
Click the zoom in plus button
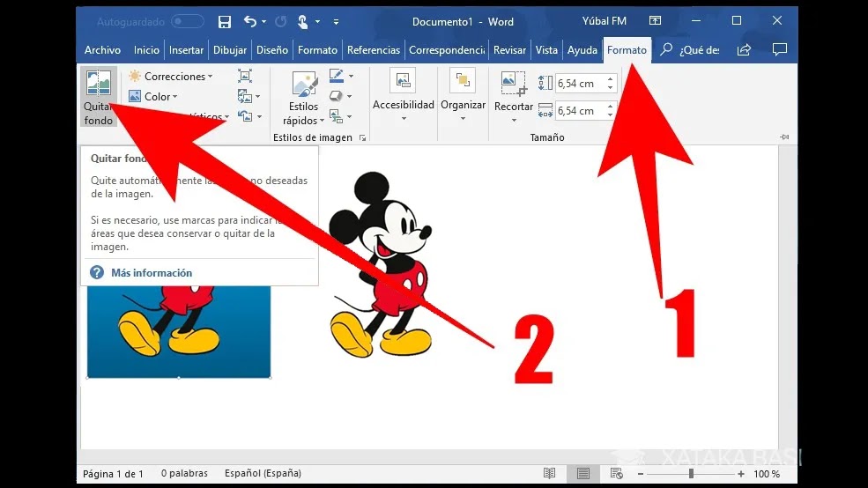(741, 474)
